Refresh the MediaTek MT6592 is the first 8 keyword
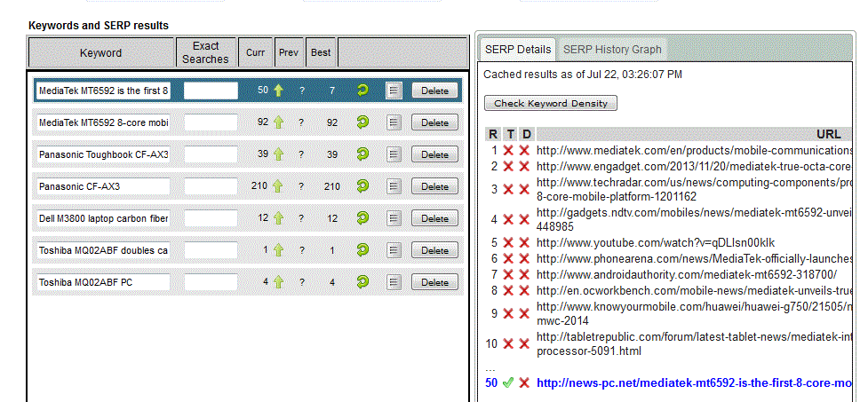Image resolution: width=868 pixels, height=402 pixels. pyautogui.click(x=362, y=91)
